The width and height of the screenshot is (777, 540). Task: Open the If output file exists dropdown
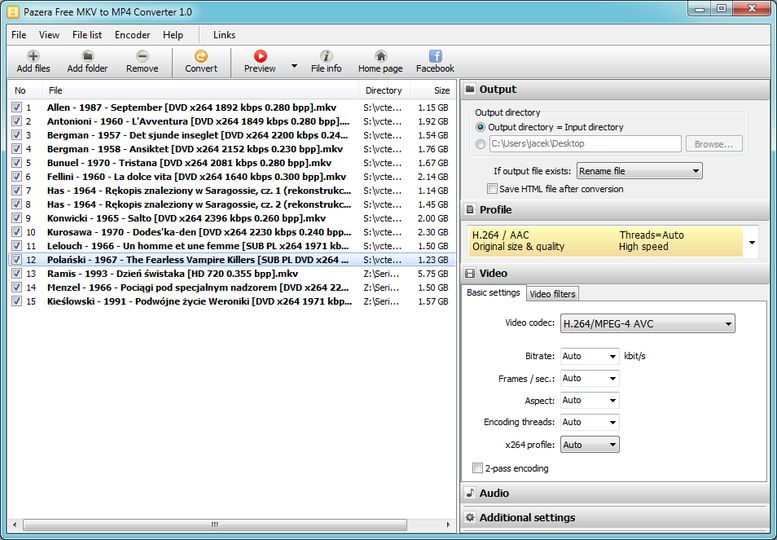pyautogui.click(x=639, y=171)
